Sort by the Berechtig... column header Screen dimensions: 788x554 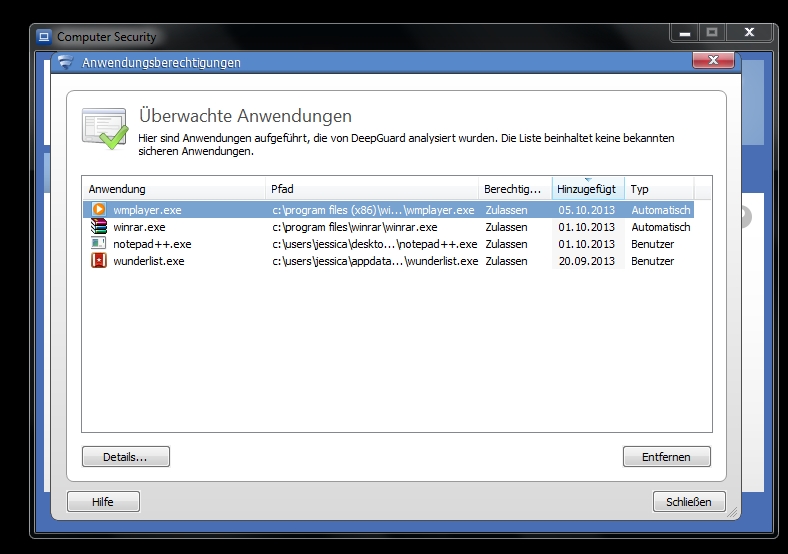515,189
